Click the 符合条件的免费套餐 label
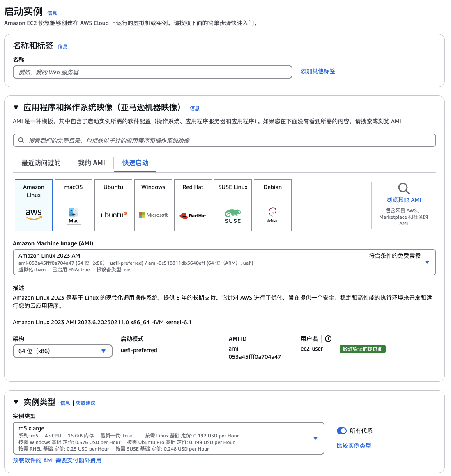This screenshot has width=451, height=476. [395, 256]
